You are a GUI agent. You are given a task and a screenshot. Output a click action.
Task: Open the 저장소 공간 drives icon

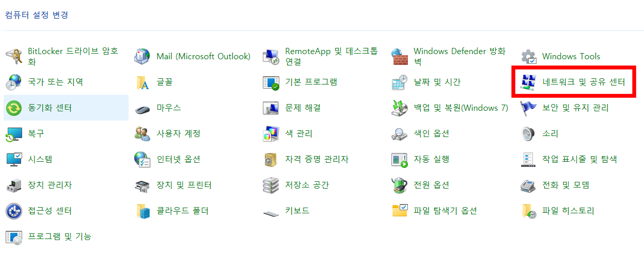pos(271,185)
